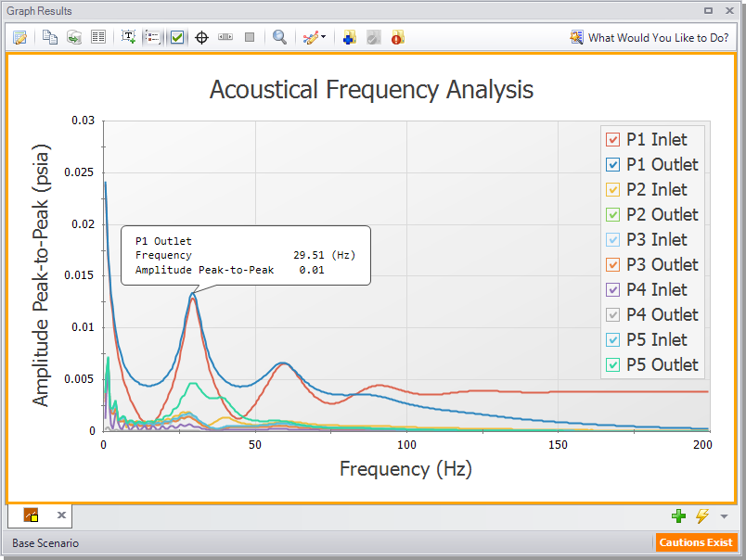Copy the graph using the copy icon
This screenshot has width=746, height=560.
[x=50, y=37]
